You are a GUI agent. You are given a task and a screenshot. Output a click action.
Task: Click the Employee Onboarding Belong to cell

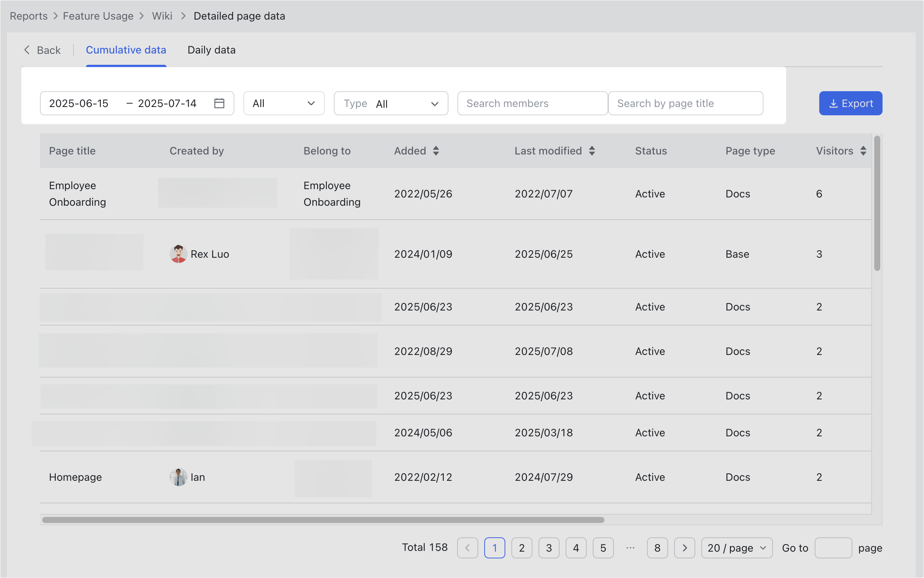click(x=332, y=194)
